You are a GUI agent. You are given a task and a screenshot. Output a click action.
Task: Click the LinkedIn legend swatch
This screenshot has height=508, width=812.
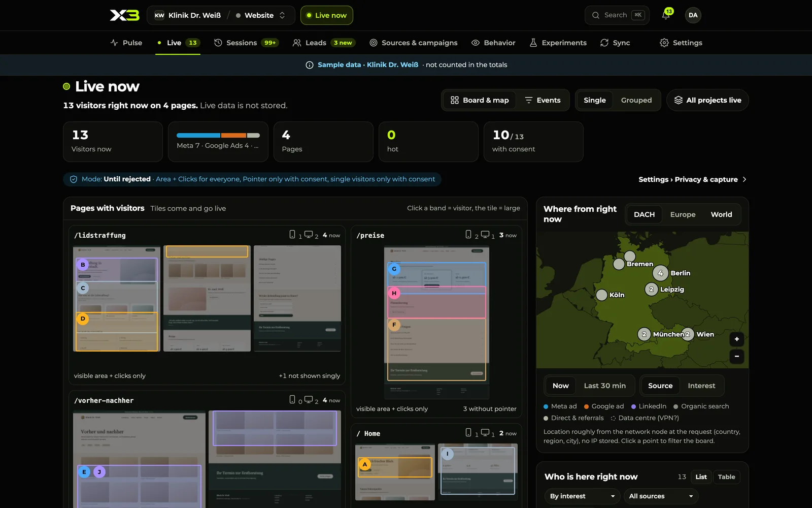click(x=634, y=406)
